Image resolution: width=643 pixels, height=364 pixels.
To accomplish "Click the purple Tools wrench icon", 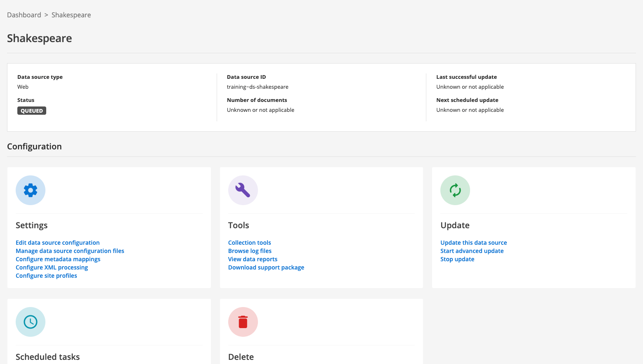I will pos(243,190).
